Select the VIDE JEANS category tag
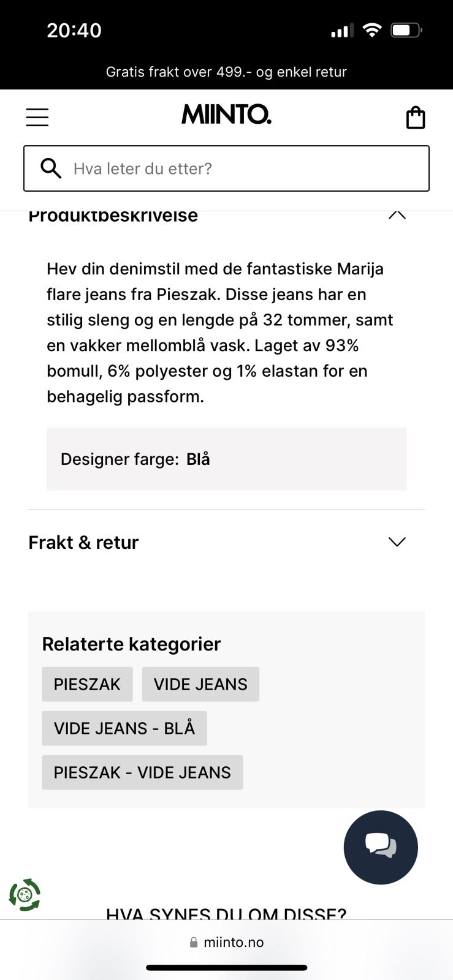 tap(200, 684)
